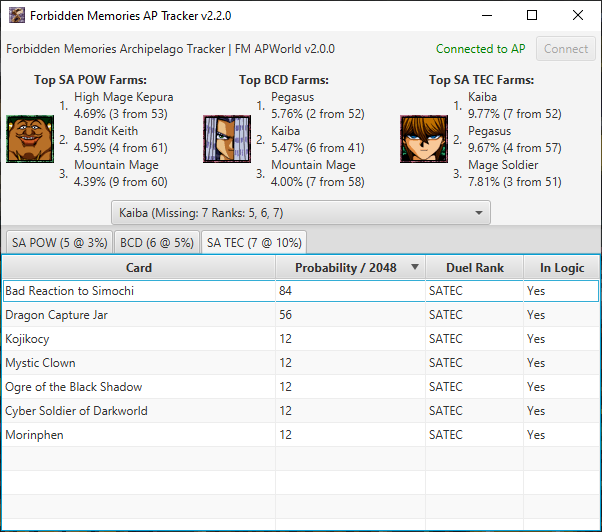Click the disabled Connect button
Image resolution: width=602 pixels, height=532 pixels.
(566, 49)
